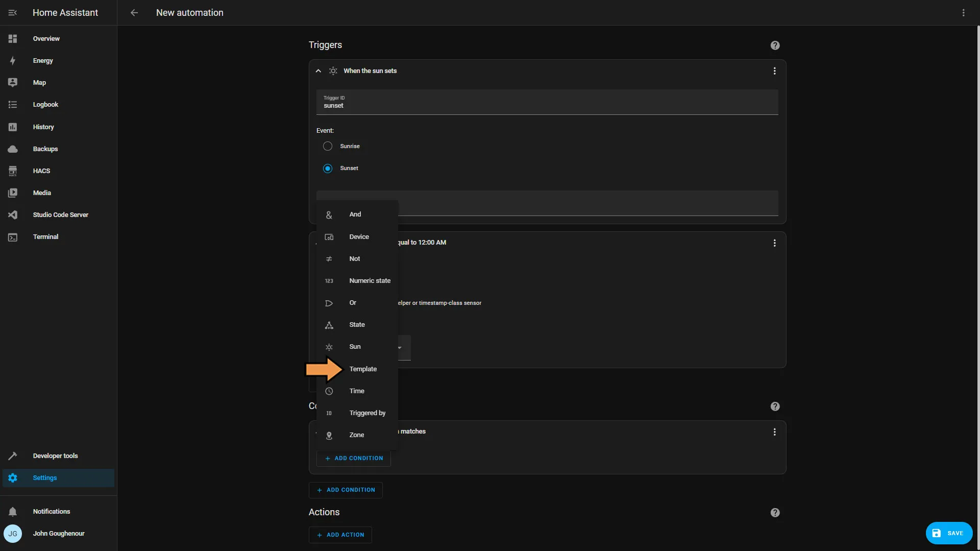Open the Map panel
980x551 pixels.
coord(58,83)
